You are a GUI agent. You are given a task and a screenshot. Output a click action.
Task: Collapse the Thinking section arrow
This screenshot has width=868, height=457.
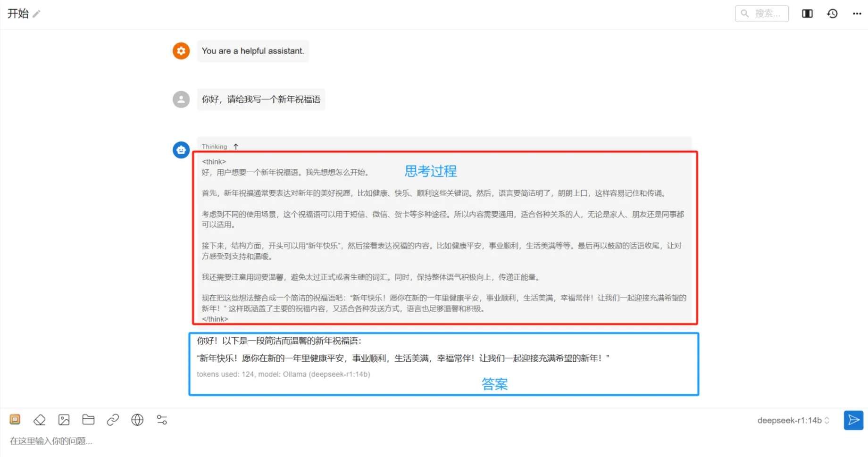point(236,147)
